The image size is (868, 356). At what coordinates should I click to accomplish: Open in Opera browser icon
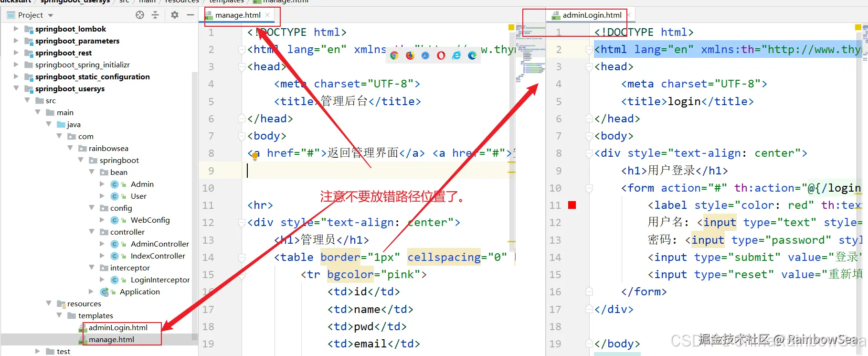(441, 55)
